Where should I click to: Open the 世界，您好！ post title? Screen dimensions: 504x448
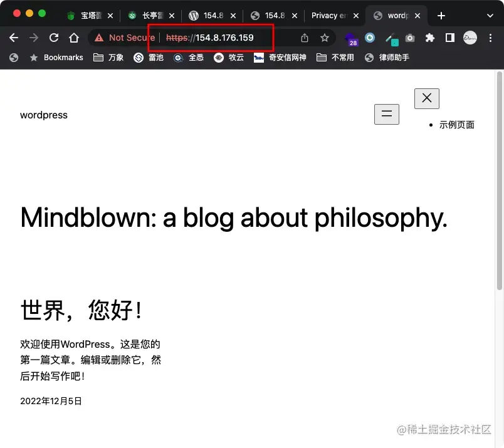[x=81, y=310]
